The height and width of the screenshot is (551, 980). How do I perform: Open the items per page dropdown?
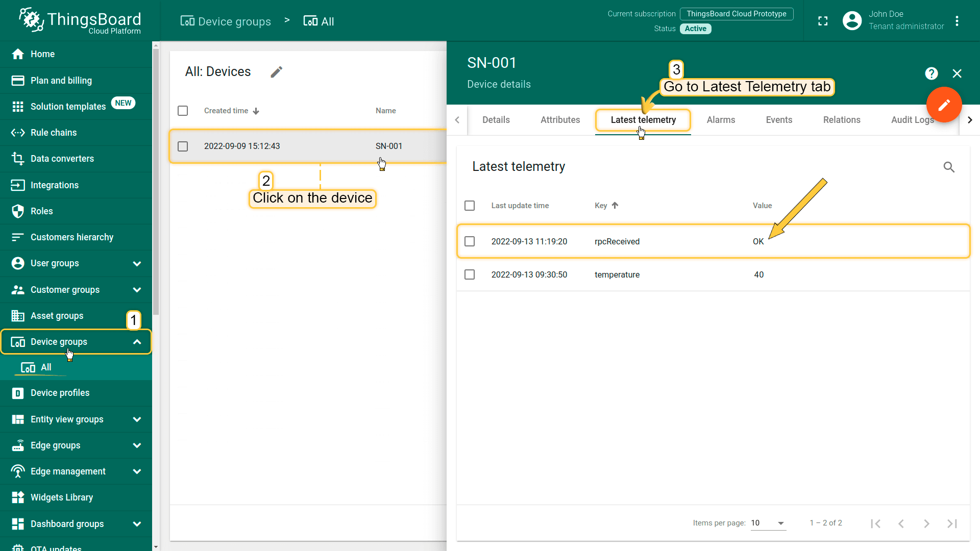pyautogui.click(x=768, y=523)
